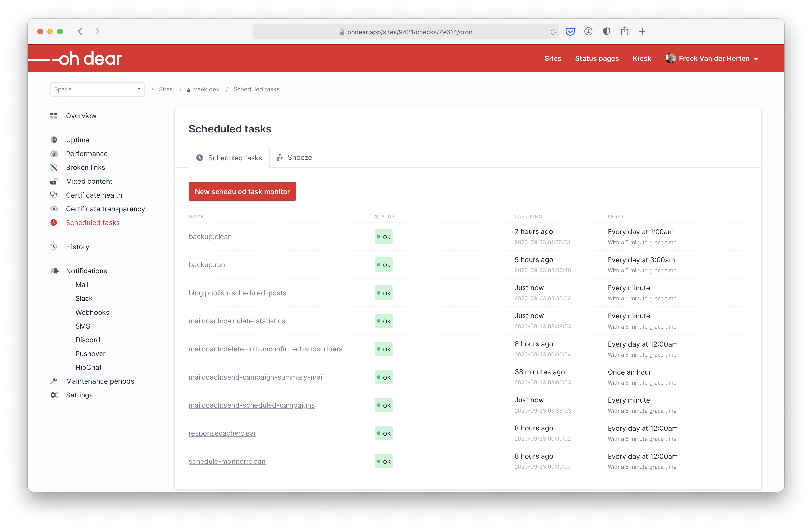Select SMS under Notifications

(x=83, y=326)
